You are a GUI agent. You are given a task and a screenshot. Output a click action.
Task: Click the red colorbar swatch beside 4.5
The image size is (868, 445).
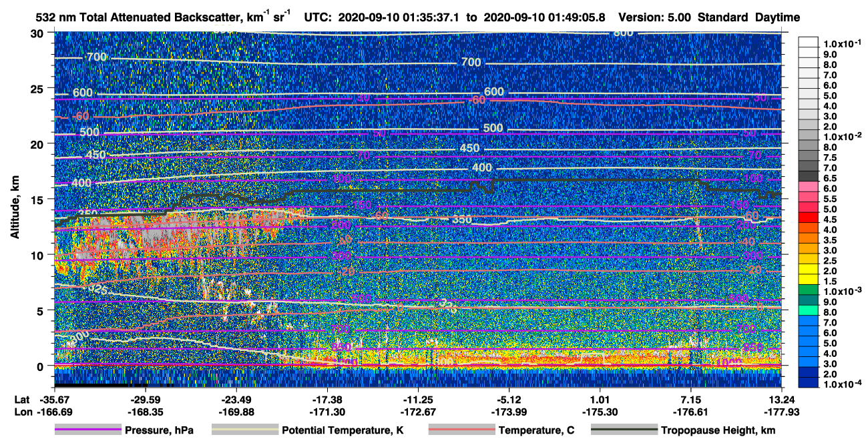pyautogui.click(x=809, y=219)
